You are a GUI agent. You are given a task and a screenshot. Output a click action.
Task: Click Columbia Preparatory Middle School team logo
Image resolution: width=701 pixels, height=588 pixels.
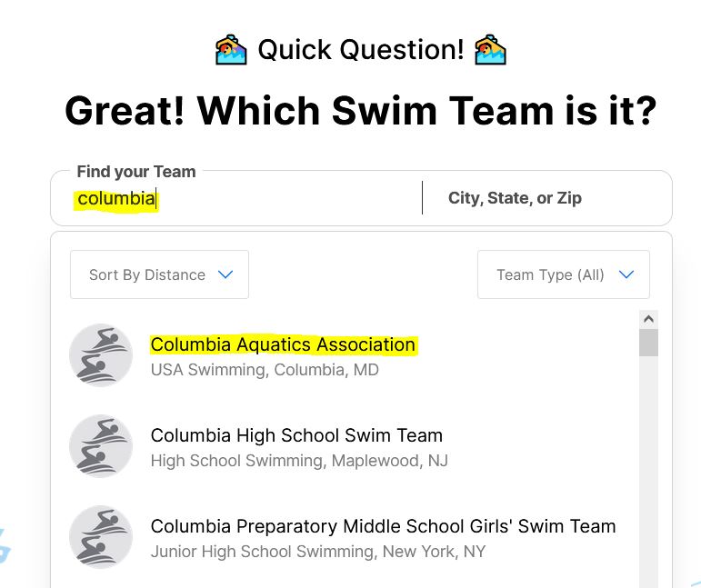(101, 537)
